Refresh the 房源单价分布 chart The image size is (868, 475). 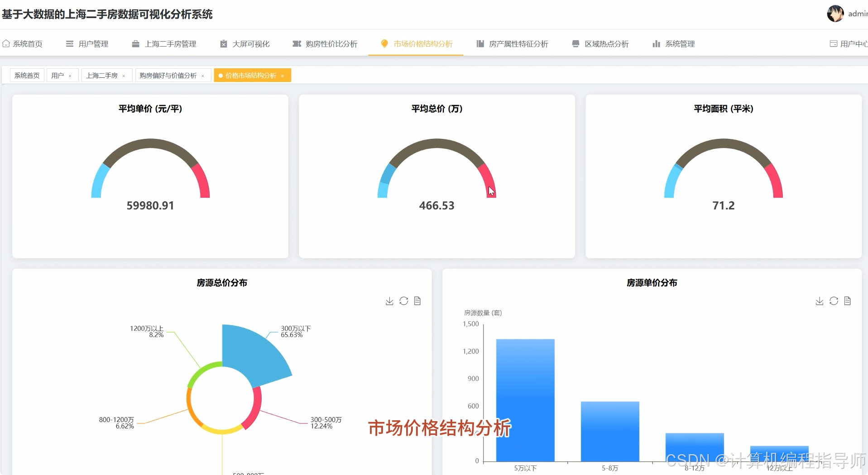pyautogui.click(x=833, y=300)
